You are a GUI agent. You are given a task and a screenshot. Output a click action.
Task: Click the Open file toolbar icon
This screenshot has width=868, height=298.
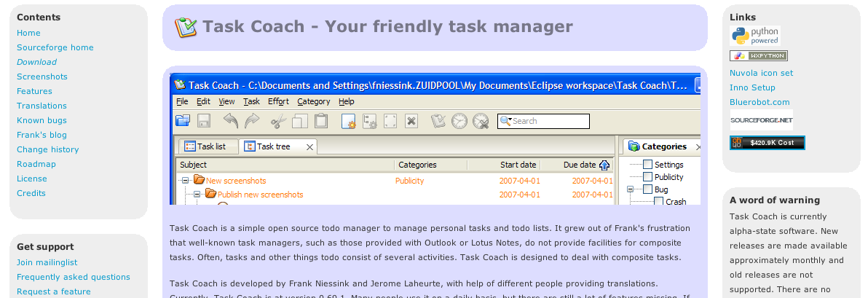click(x=183, y=121)
